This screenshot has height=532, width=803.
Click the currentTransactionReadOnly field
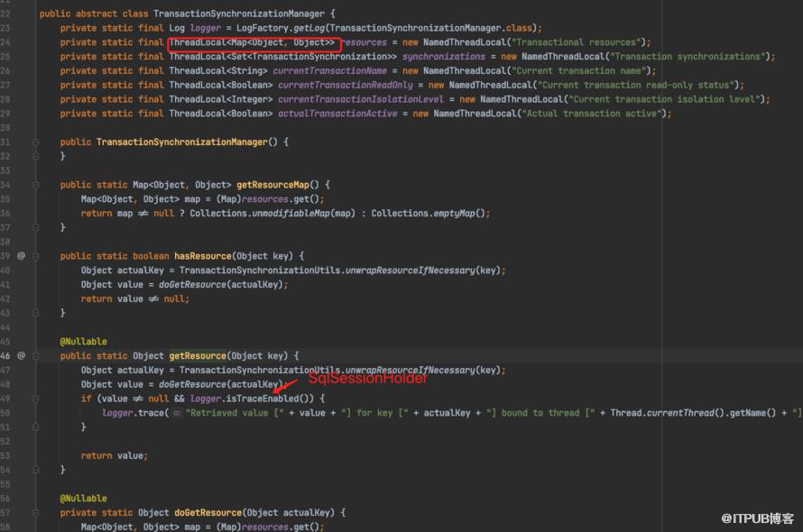tap(346, 85)
